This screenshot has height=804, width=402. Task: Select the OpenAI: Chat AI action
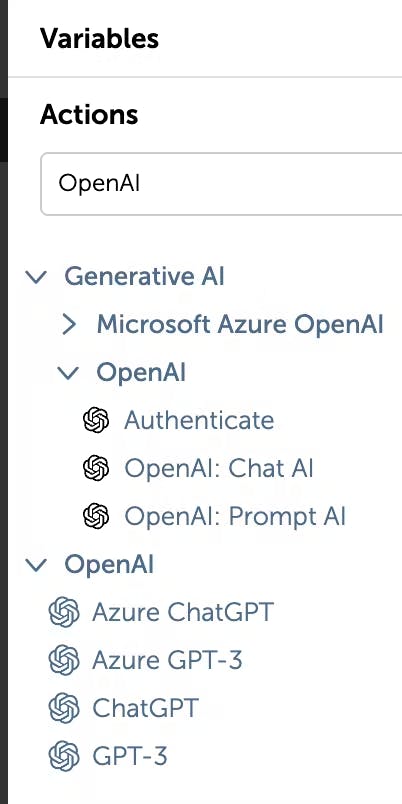coord(219,468)
